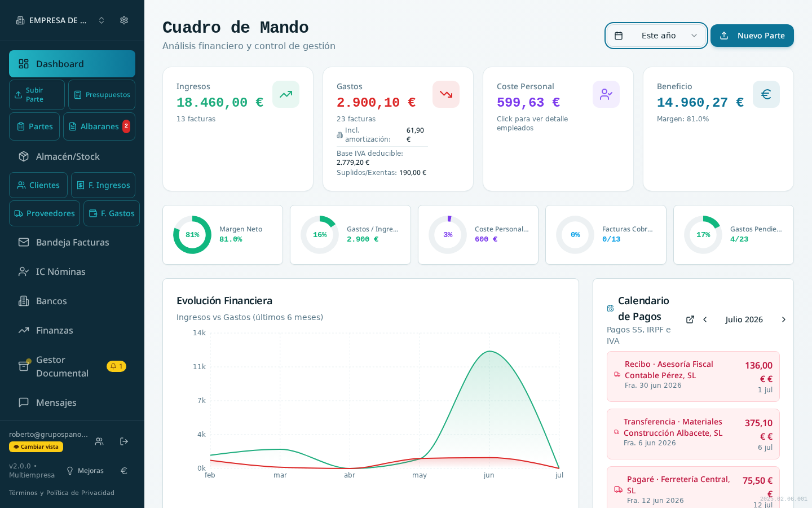Click Suplidos/Exentas 190,00 € line

[x=382, y=173]
